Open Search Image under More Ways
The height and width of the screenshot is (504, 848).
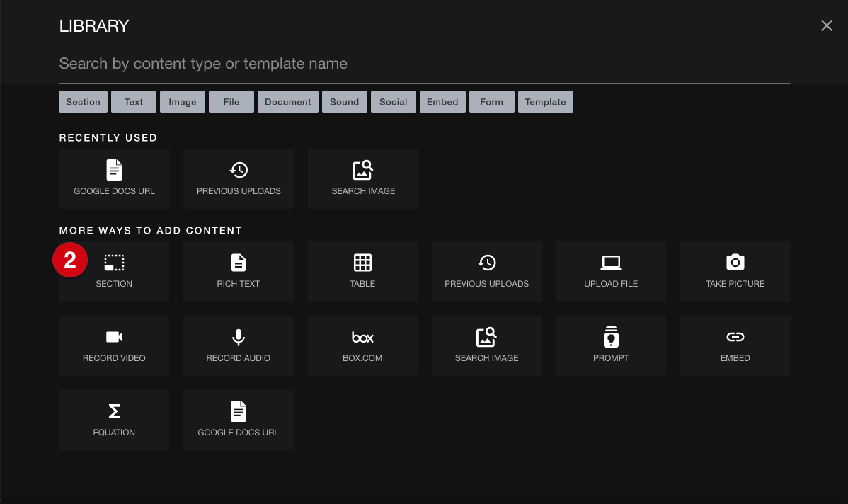(487, 346)
